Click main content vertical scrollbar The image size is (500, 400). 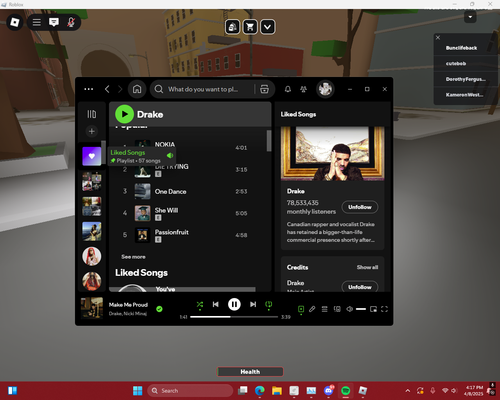click(x=269, y=141)
